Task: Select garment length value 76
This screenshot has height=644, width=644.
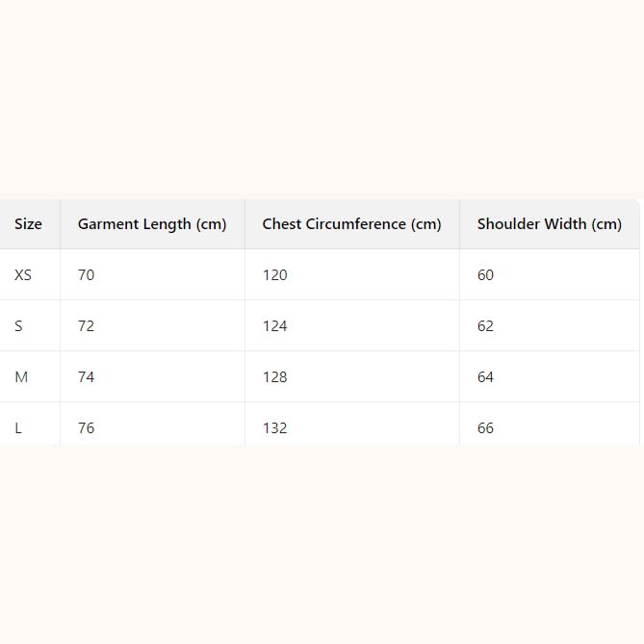Action: (x=87, y=427)
